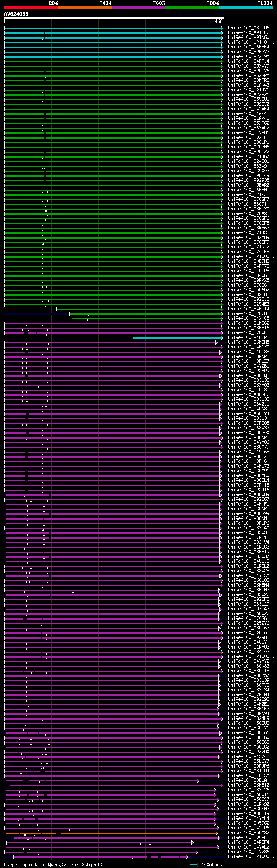Screen dimensions: 277x868
Task: Click label UniRef100_Q6MBI2
Action: [x=248, y=785]
